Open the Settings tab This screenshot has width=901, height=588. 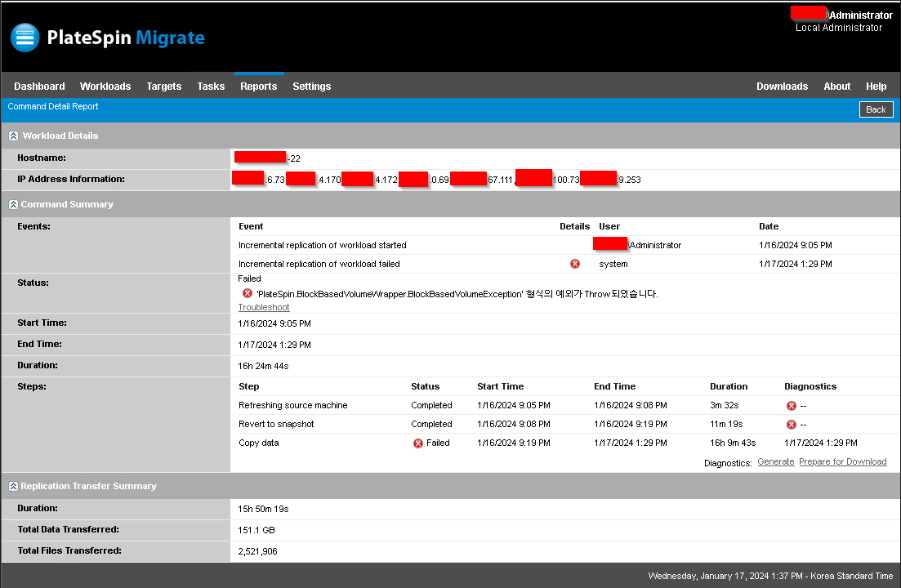pyautogui.click(x=311, y=86)
